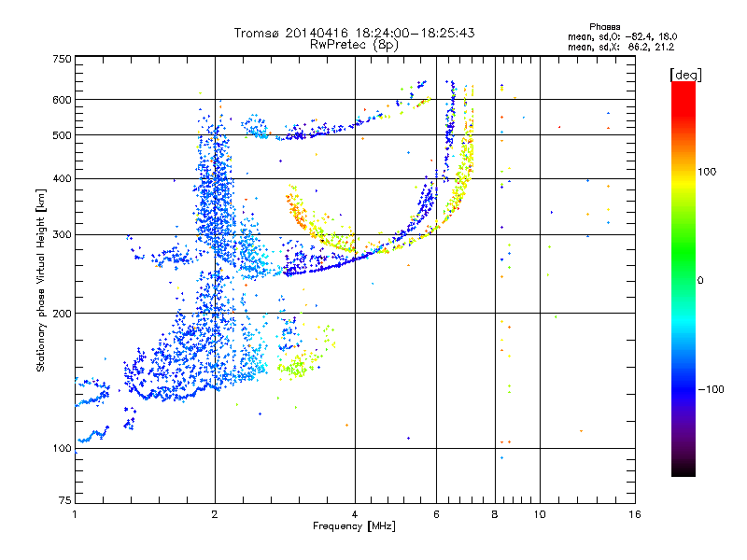The height and width of the screenshot is (560, 747).
Task: Click the plot title 'Tromsø 20140416 18:24:00-18:25:43'
Action: tap(354, 33)
